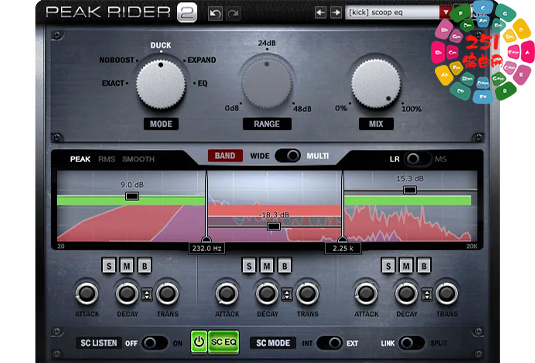
Task: Toggle the SC LISTEN off/on switch
Action: (x=154, y=343)
